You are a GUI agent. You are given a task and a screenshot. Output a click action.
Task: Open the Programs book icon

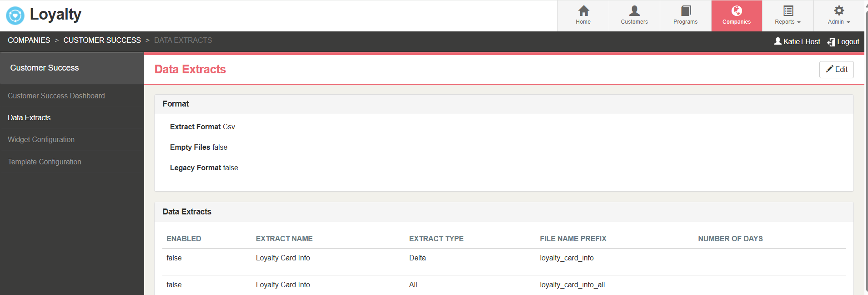pos(686,11)
